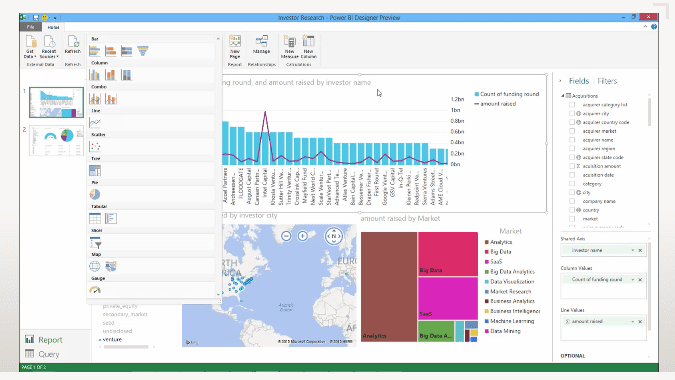Check the acquirer name field
The height and width of the screenshot is (380, 675).
(x=572, y=140)
